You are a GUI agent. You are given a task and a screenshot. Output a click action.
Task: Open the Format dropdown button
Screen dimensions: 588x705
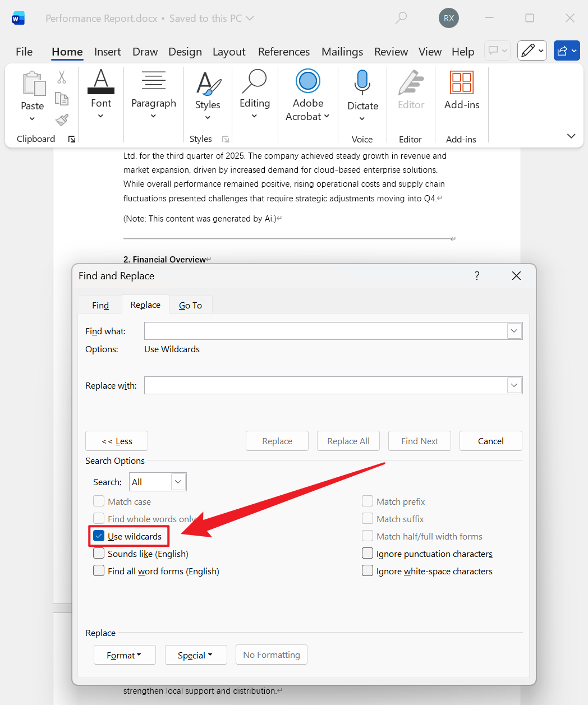pyautogui.click(x=125, y=655)
